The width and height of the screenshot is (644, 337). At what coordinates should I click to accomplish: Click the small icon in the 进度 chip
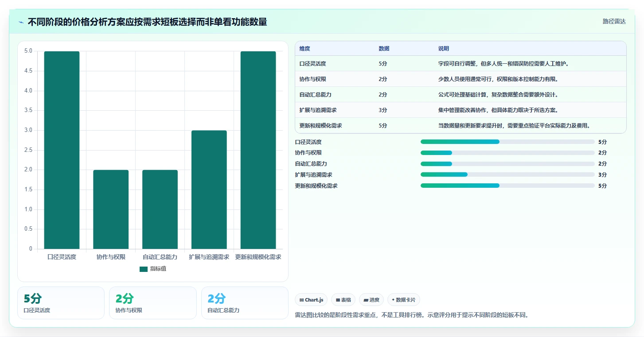pos(366,300)
